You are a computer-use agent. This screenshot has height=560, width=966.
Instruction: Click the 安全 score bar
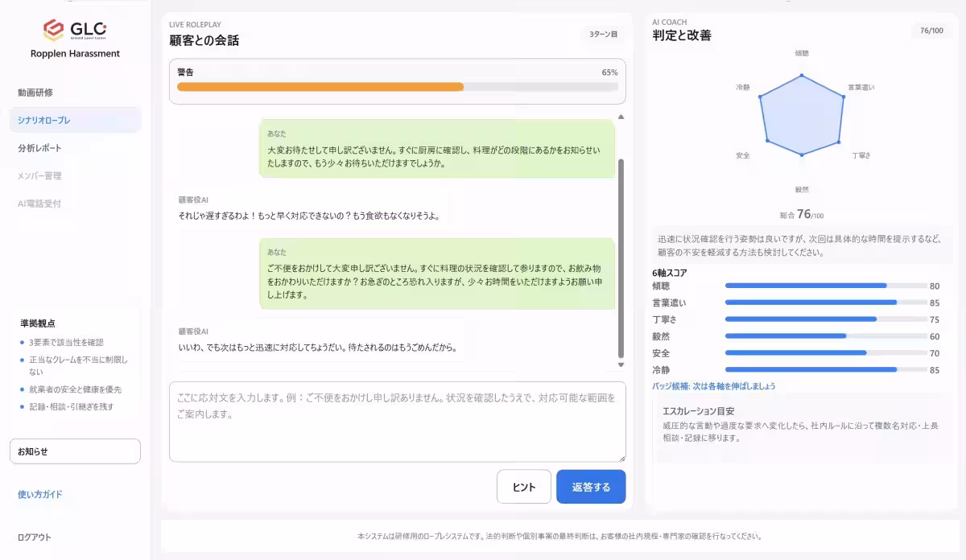tap(826, 353)
